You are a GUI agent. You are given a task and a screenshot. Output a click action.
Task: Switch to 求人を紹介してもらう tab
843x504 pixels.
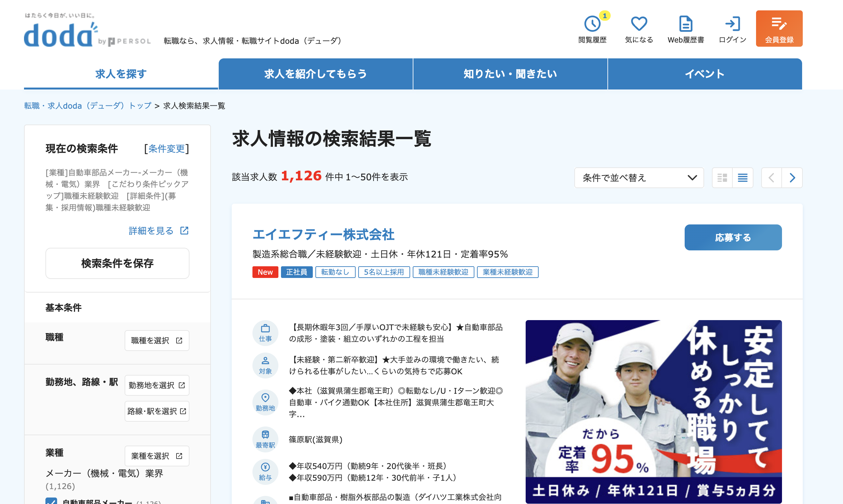pos(316,74)
